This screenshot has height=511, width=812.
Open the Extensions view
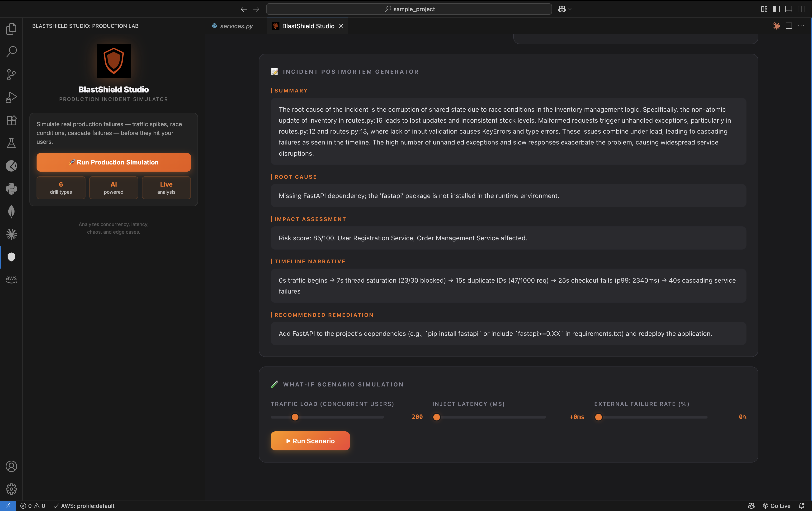[11, 120]
